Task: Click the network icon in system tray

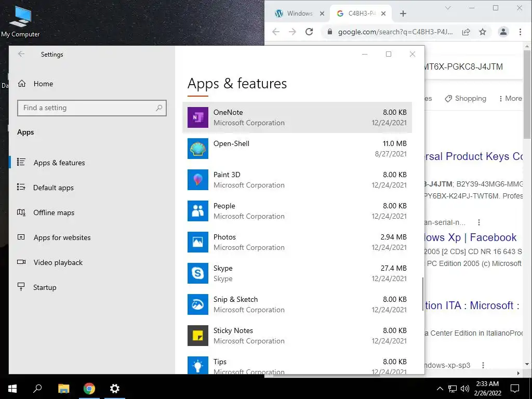Action: pyautogui.click(x=453, y=389)
